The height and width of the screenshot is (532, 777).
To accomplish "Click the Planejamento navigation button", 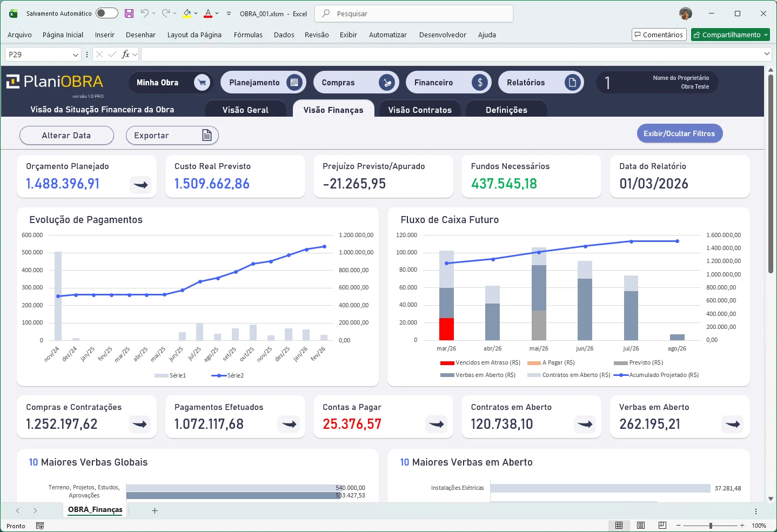I will click(263, 83).
